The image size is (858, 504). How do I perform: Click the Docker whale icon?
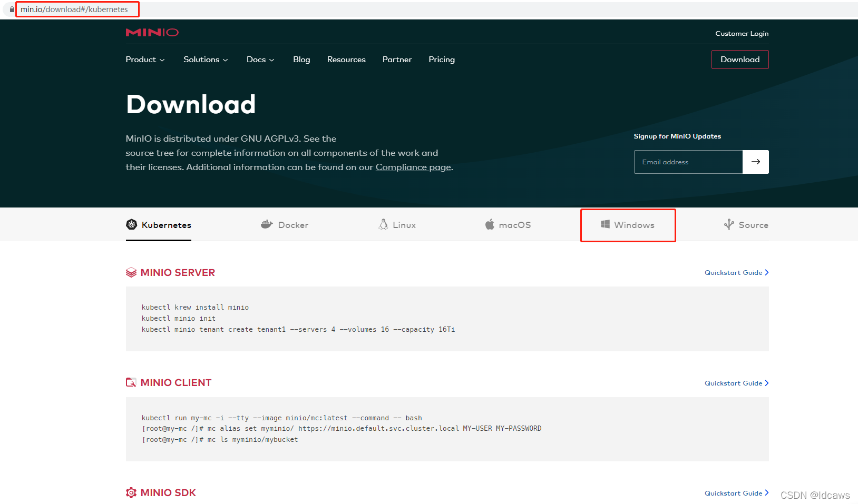click(x=267, y=224)
